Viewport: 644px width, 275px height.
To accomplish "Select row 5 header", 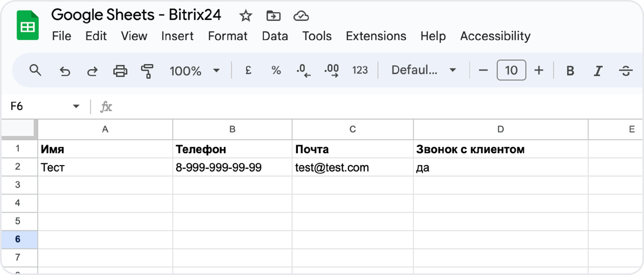I will (x=18, y=221).
